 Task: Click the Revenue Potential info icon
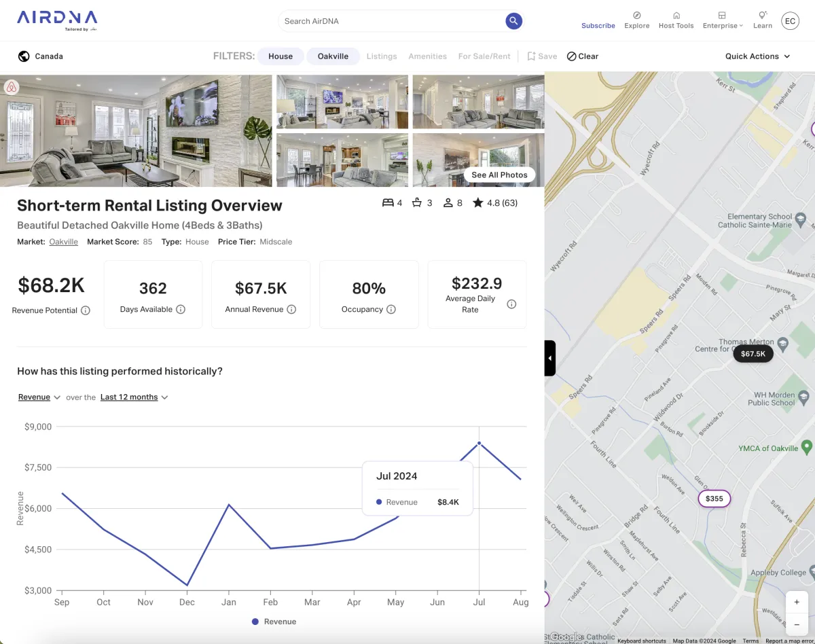coord(86,310)
